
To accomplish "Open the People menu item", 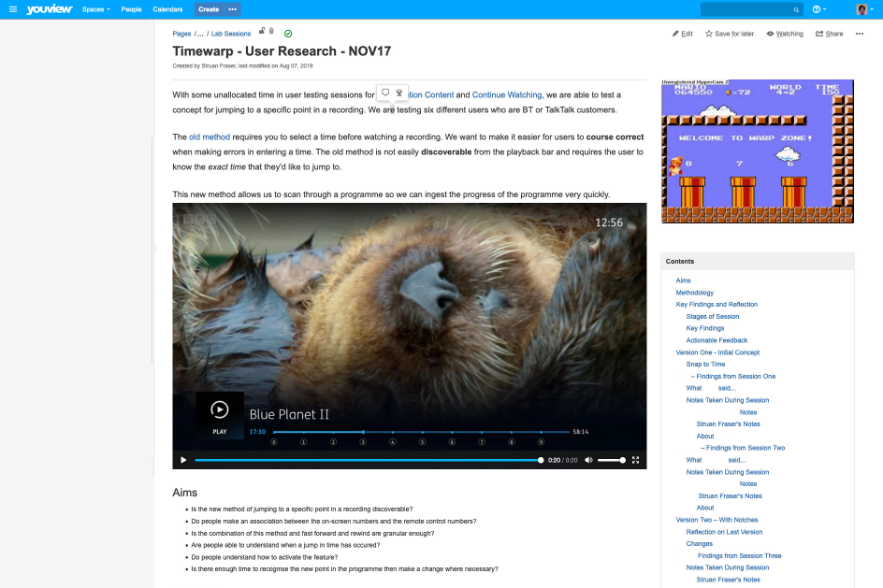I will (131, 9).
